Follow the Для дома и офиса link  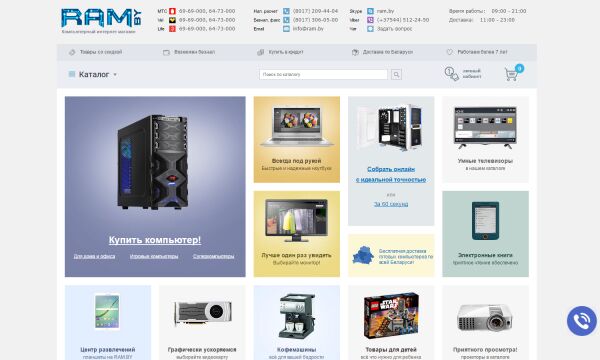tap(94, 256)
